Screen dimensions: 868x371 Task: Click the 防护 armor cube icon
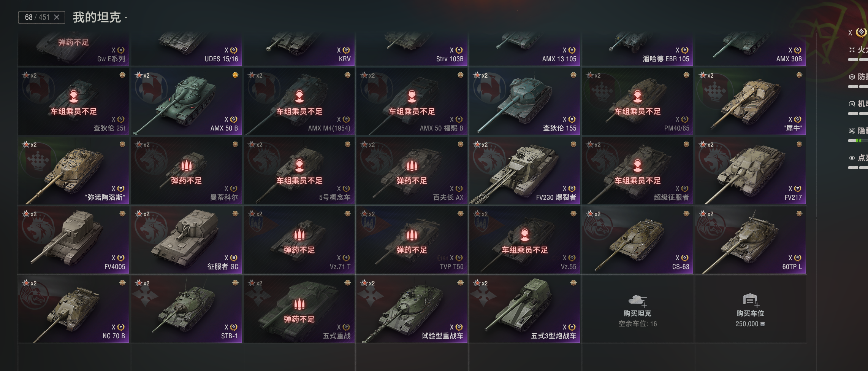pos(852,77)
